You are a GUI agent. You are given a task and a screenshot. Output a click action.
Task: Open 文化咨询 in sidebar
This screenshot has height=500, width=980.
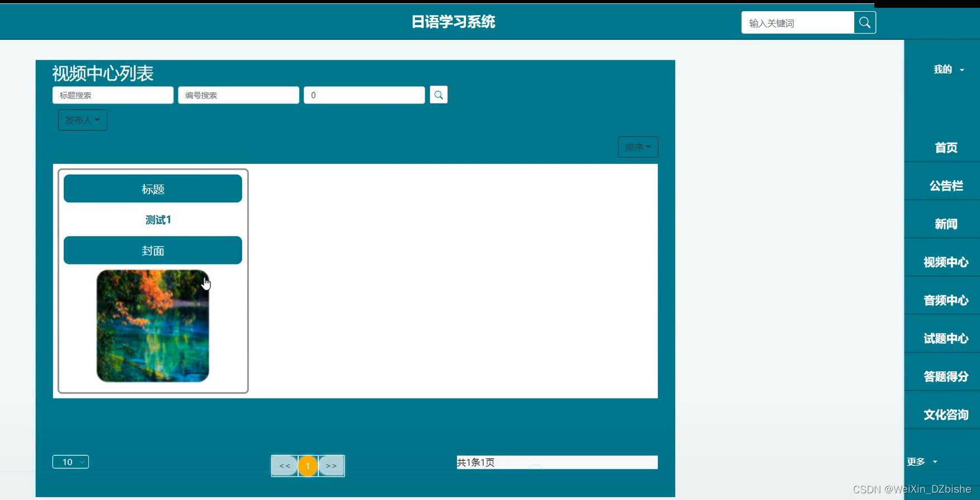[946, 414]
